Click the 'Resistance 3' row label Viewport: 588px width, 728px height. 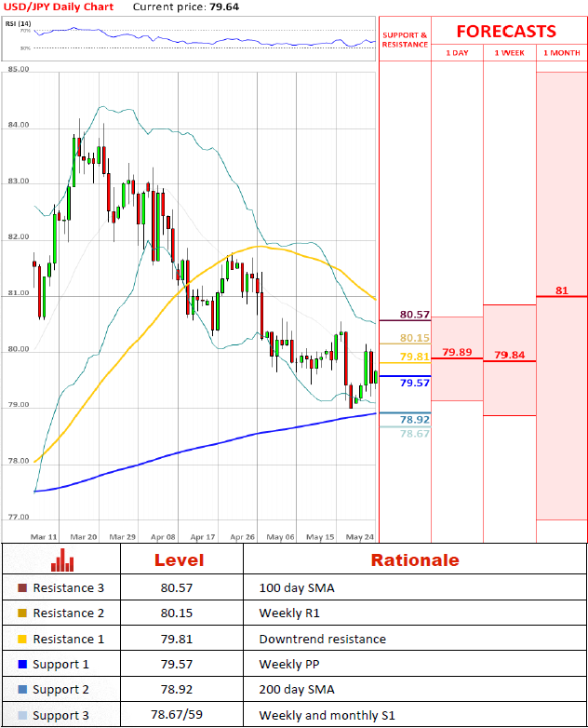[x=68, y=587]
